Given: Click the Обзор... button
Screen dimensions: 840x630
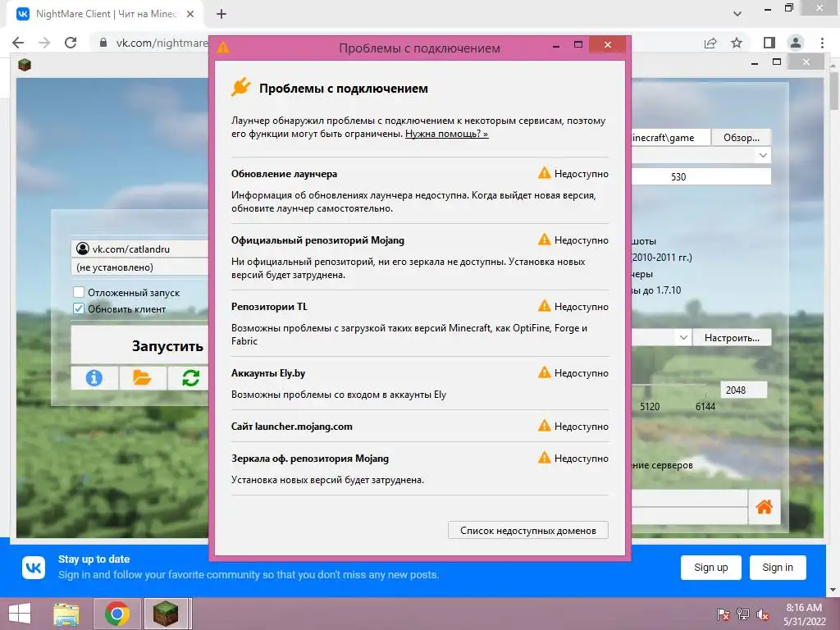Looking at the screenshot, I should [x=742, y=138].
